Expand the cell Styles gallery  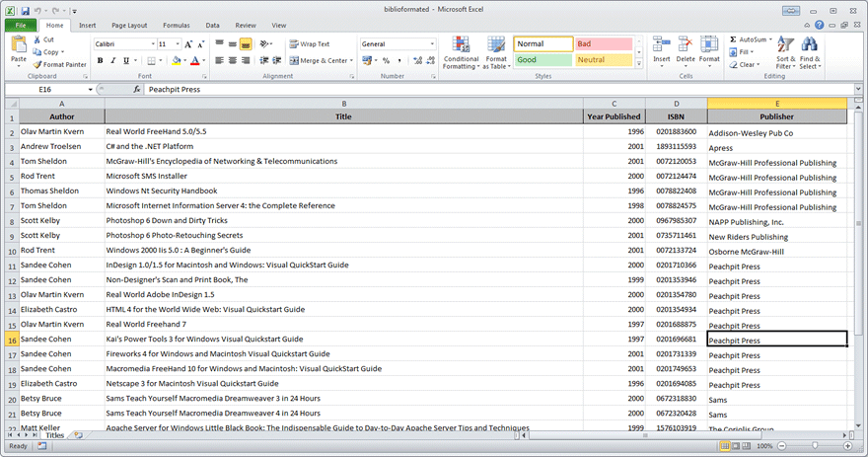tap(639, 64)
